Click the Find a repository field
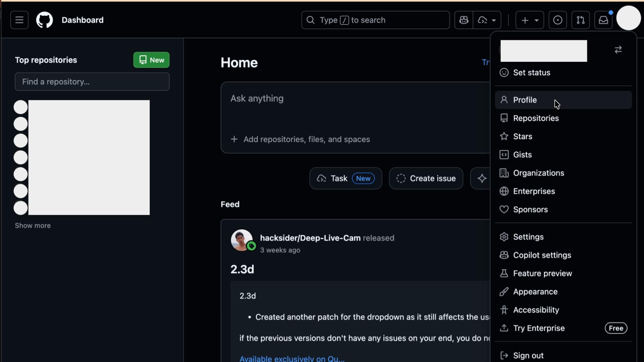This screenshot has height=362, width=644. [x=92, y=82]
